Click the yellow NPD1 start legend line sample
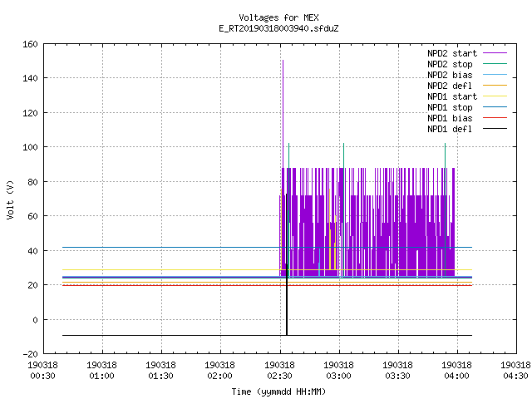The width and height of the screenshot is (532, 399). coord(495,96)
